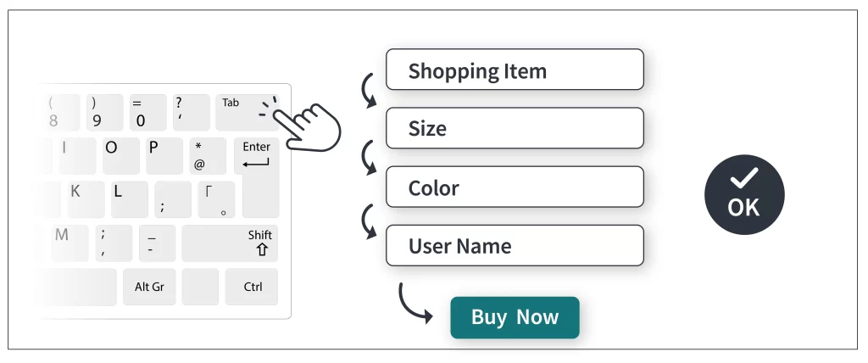Click the number 9 key
Screen dimensions: 868x363
coord(104,113)
